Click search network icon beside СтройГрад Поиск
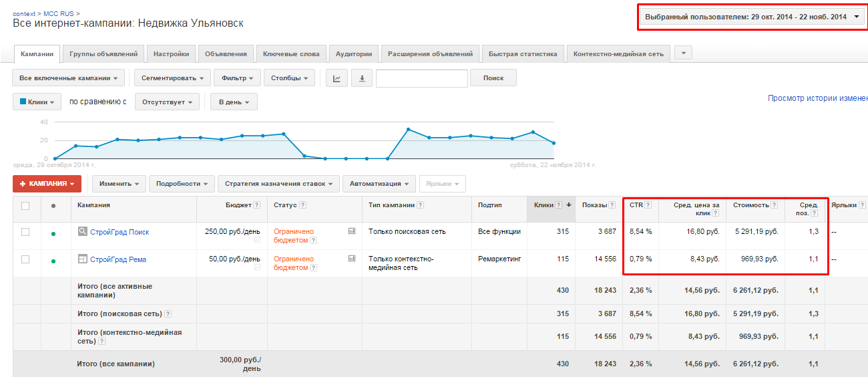 pos(83,231)
